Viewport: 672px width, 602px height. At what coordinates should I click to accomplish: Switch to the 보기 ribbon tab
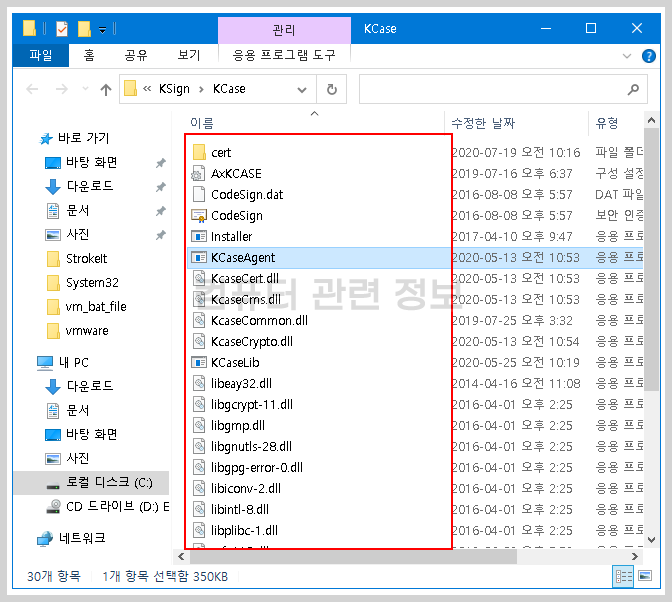tap(189, 55)
